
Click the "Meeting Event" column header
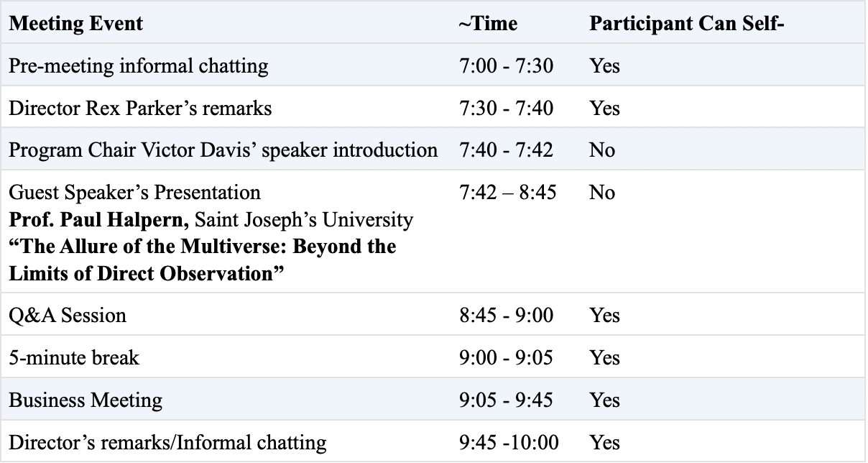[x=75, y=23]
